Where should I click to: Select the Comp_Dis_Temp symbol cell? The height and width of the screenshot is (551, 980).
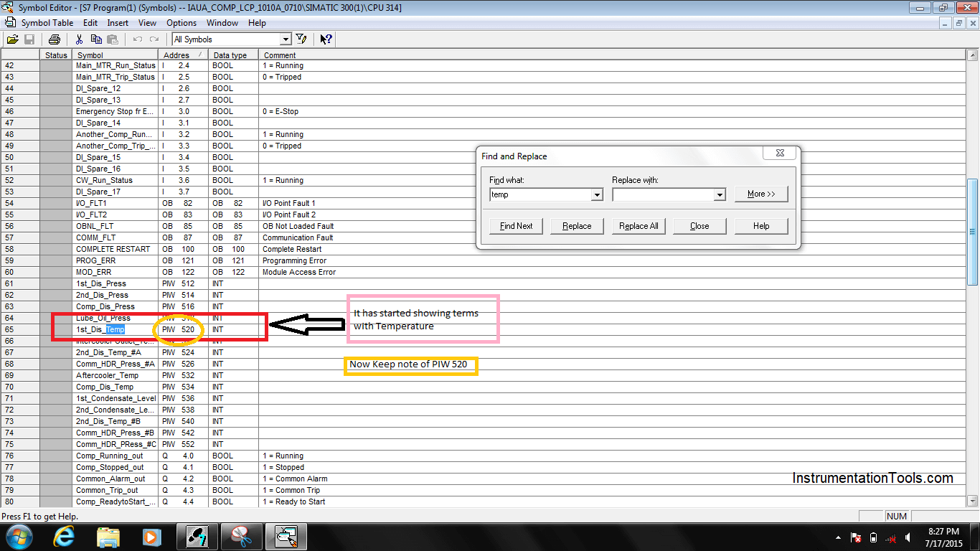click(x=116, y=387)
